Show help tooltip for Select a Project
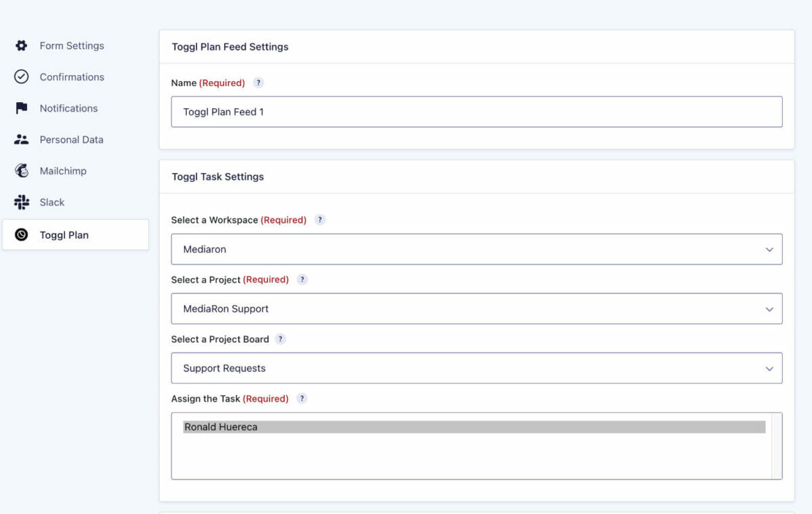 coord(302,279)
